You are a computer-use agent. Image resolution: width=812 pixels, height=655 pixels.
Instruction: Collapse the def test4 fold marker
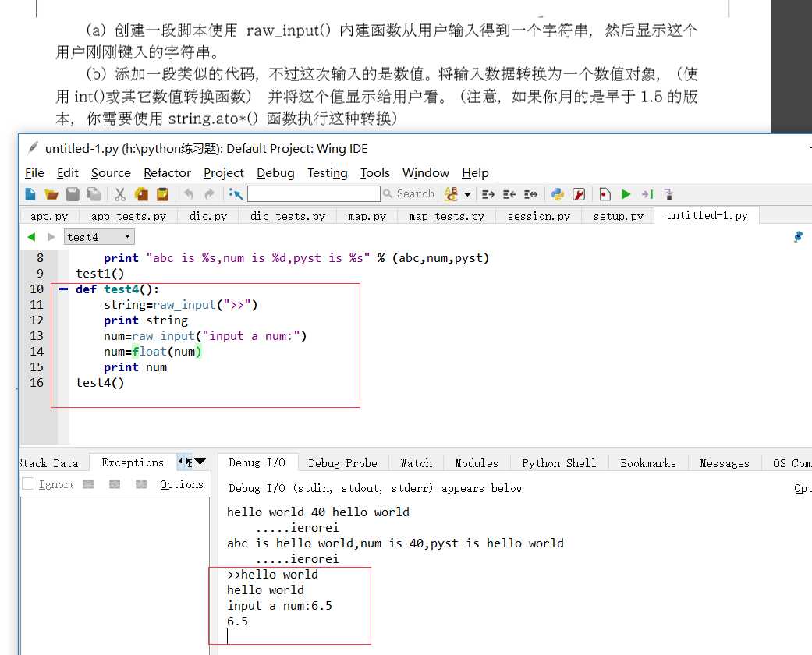(x=63, y=289)
